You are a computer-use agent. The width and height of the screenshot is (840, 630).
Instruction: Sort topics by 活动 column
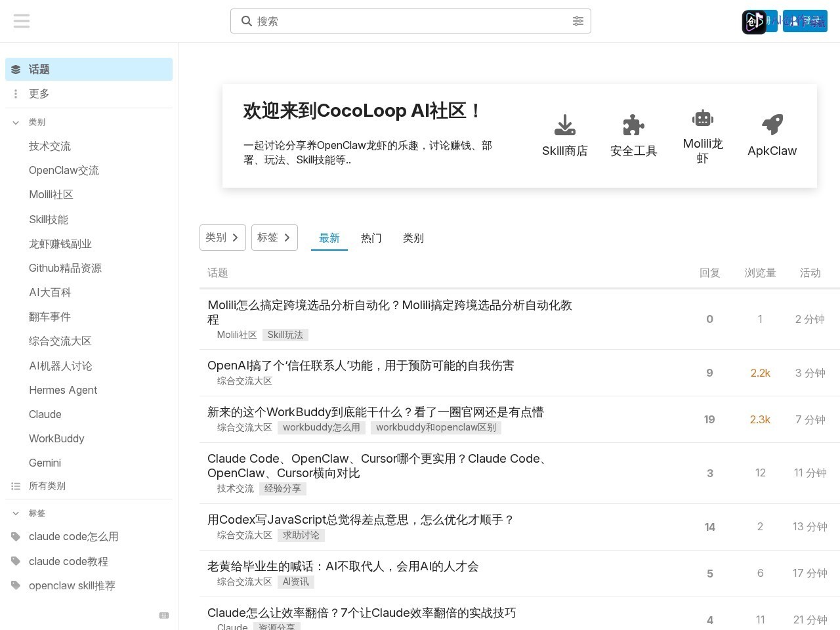[x=810, y=273]
